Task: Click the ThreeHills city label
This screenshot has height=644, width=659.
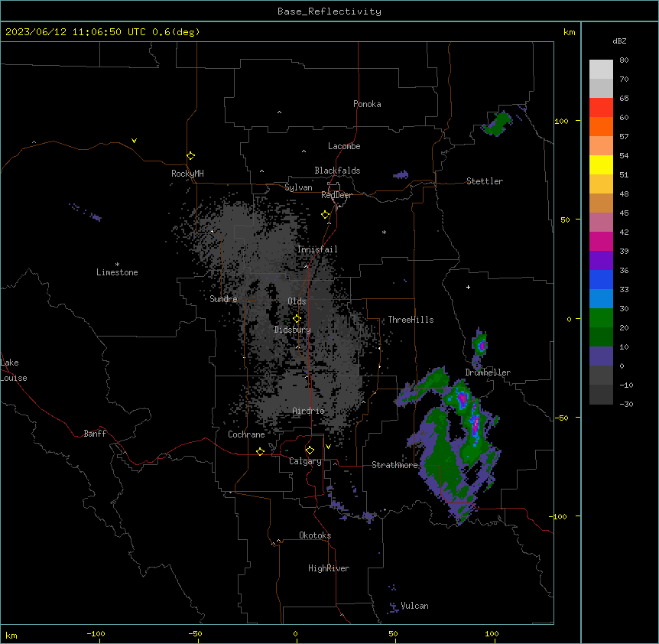Action: (x=411, y=320)
